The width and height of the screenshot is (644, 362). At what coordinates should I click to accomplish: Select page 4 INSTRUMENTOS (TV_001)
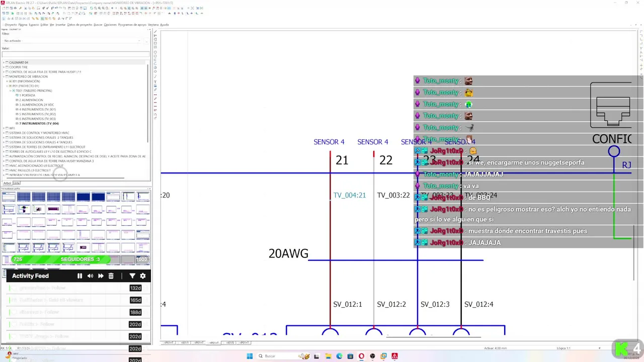37,109
